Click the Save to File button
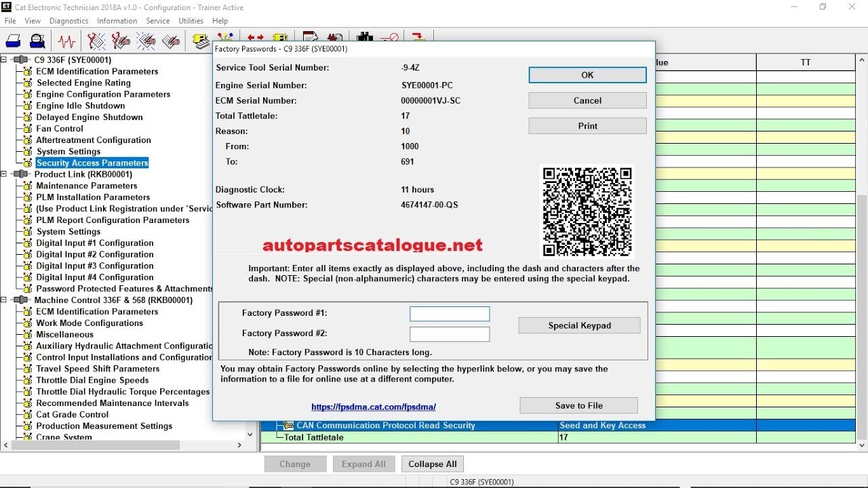 (x=578, y=405)
